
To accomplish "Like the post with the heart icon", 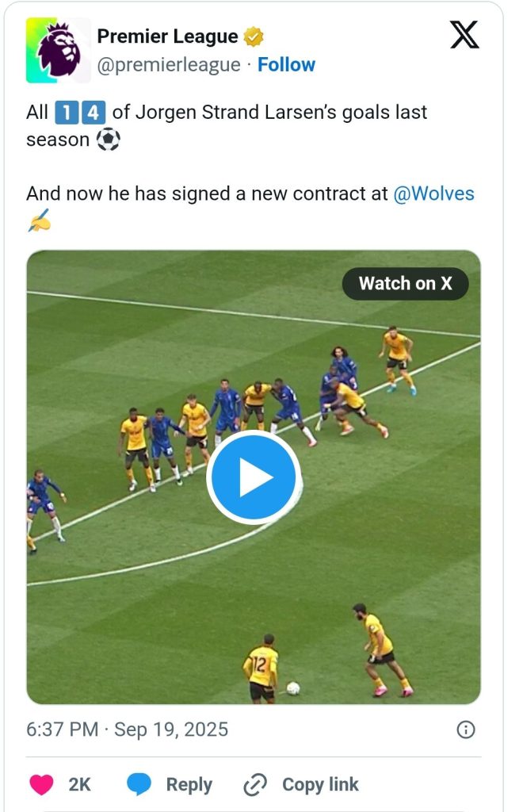I will coord(41,784).
